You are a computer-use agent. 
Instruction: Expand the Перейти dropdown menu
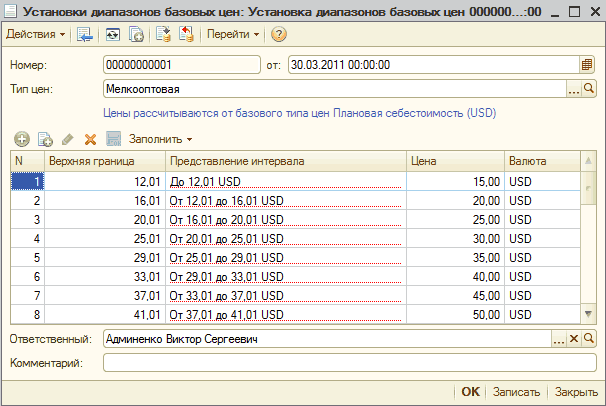[x=233, y=35]
